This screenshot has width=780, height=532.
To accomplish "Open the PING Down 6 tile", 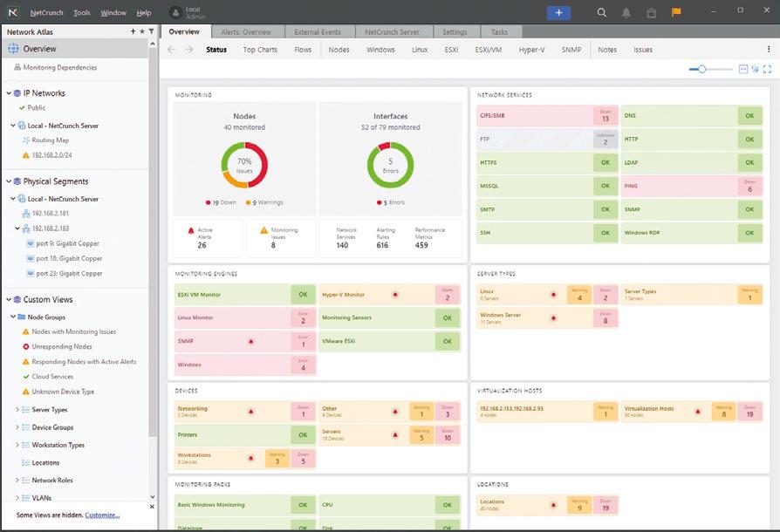I will [692, 186].
